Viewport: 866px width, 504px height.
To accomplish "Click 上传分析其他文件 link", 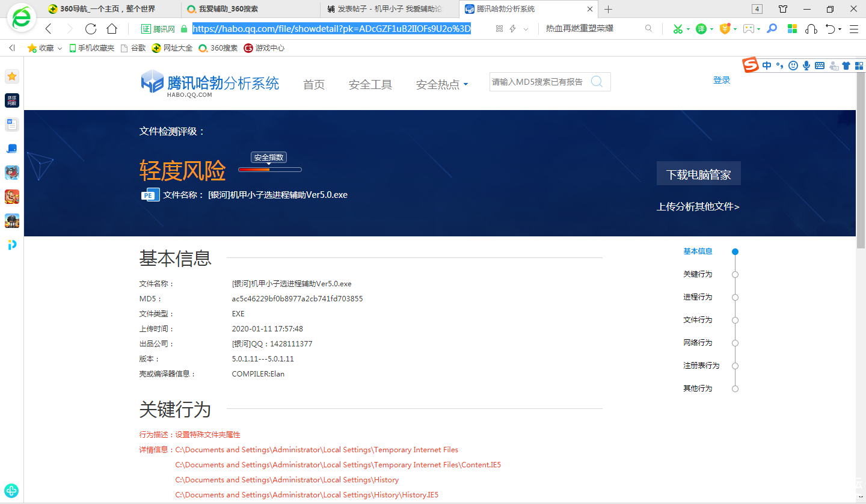I will point(698,206).
